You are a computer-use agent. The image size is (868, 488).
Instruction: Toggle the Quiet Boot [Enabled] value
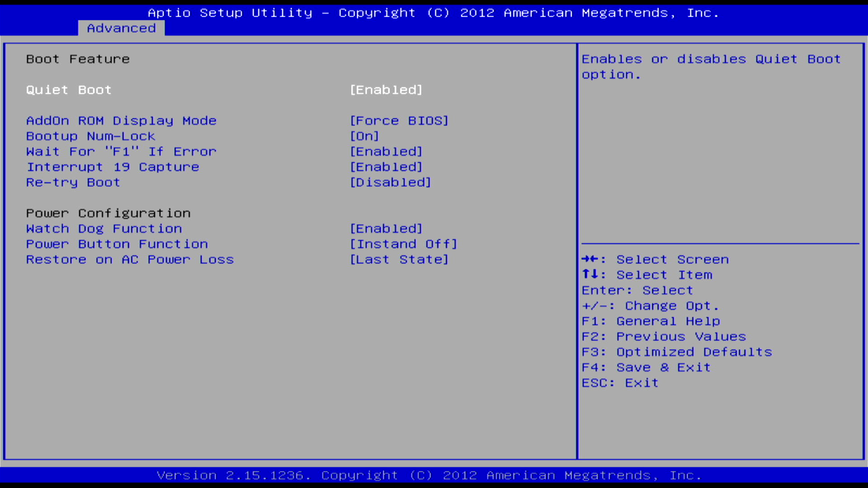tap(386, 90)
